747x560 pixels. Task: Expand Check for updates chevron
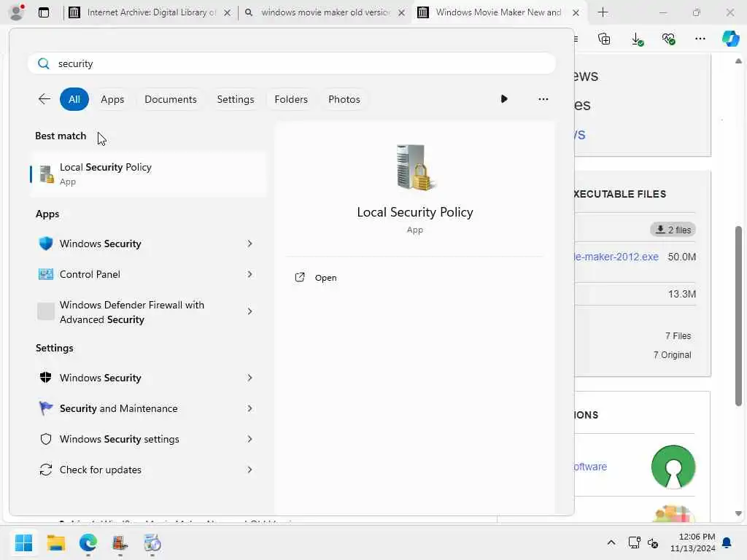249,470
